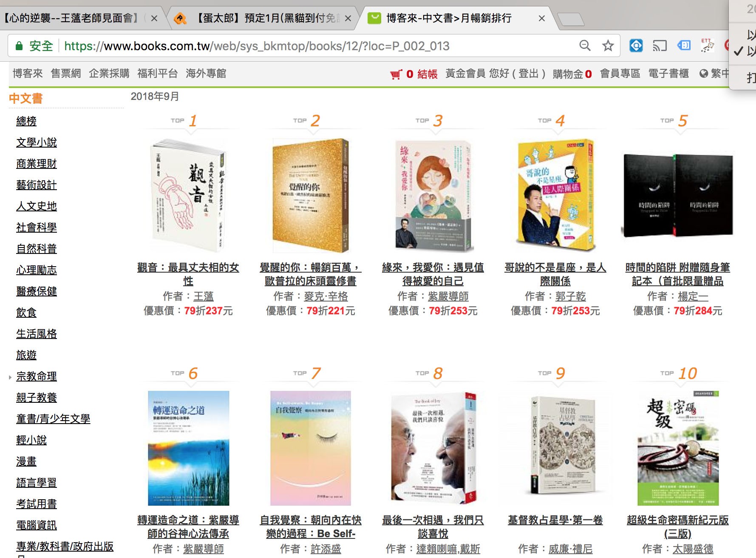This screenshot has height=558, width=756.
Task: Click the blue code-bracket extension icon
Action: coord(684,46)
